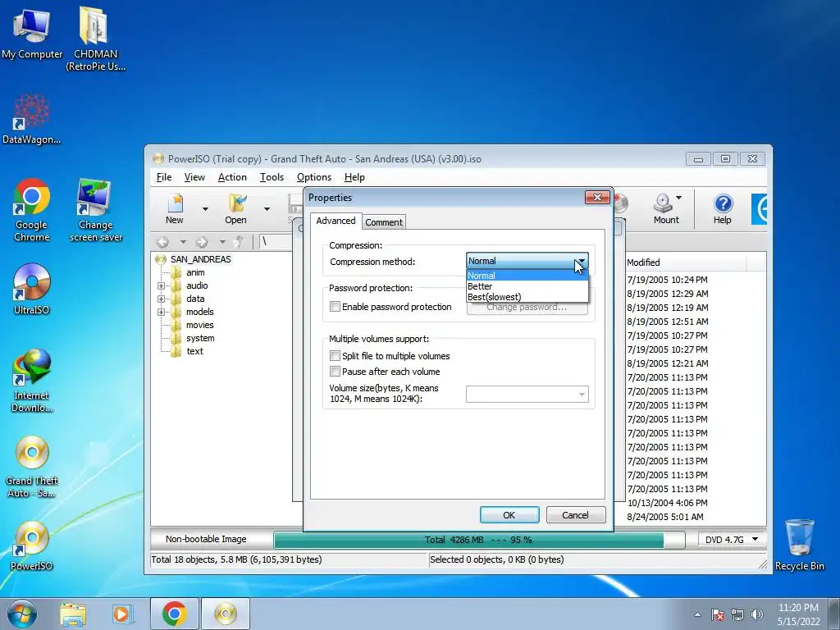Click the volume speaker tray icon
The image size is (840, 630).
(x=757, y=614)
